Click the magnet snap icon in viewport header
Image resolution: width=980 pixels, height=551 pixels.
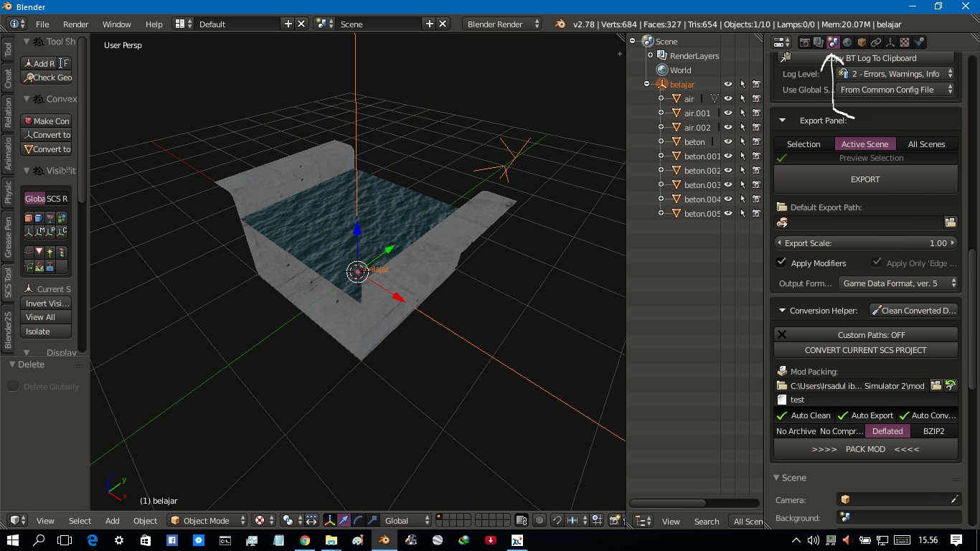557,521
